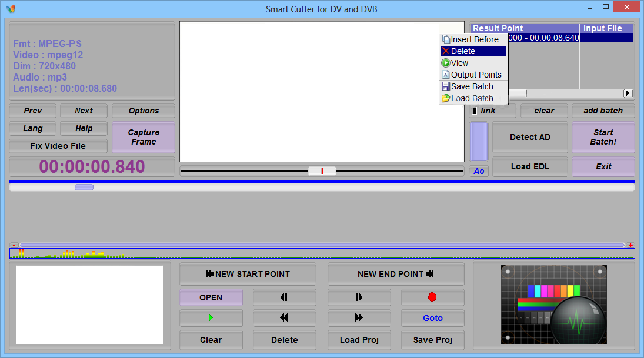The height and width of the screenshot is (358, 644).
Task: Click the Fix Video File button
Action: click(58, 146)
